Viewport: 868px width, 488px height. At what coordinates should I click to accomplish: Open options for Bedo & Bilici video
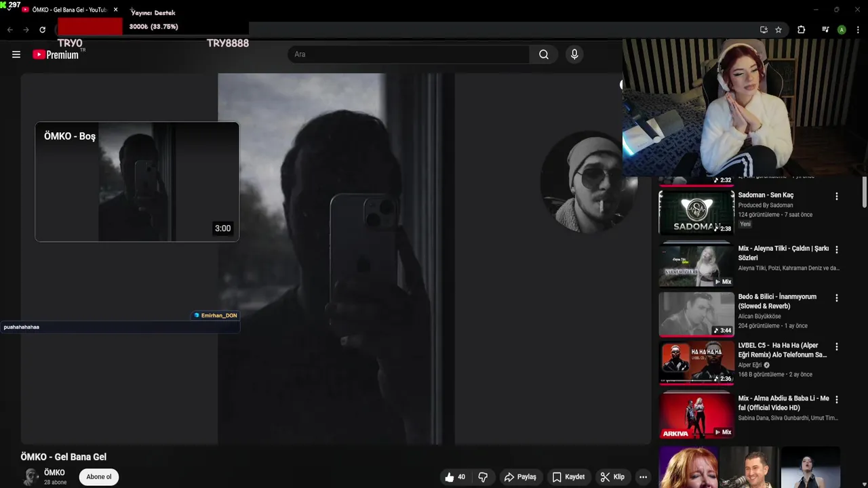(836, 298)
